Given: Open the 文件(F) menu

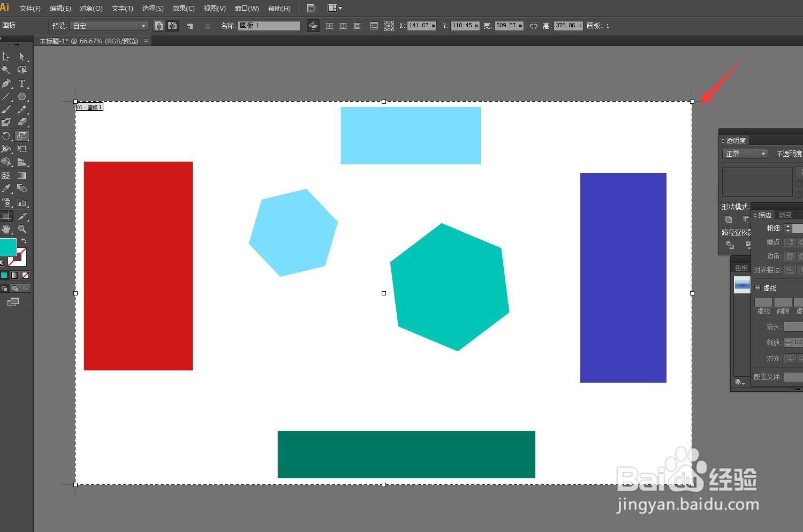Looking at the screenshot, I should pos(30,9).
